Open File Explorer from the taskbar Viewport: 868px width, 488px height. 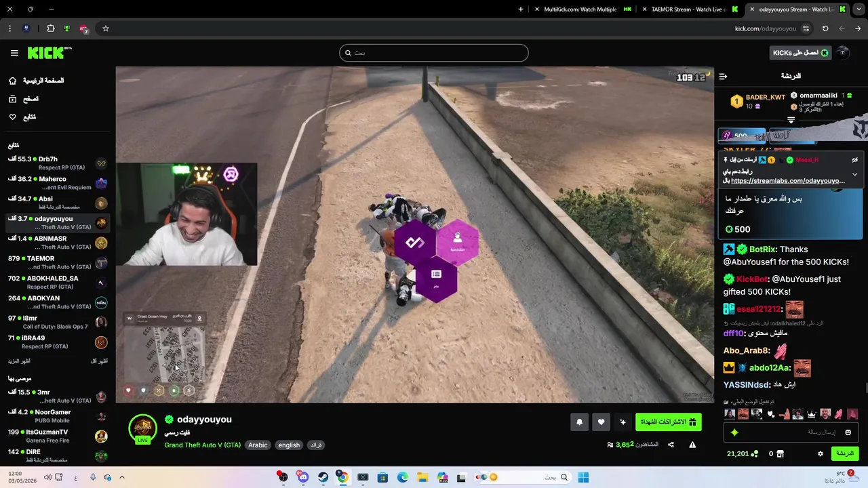point(422,477)
